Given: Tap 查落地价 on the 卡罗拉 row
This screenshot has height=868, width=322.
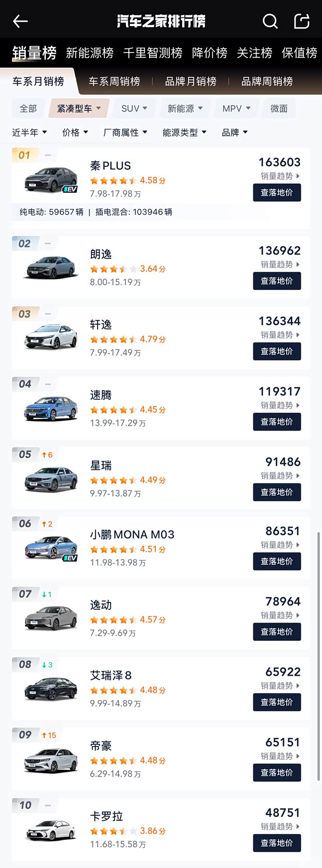Looking at the screenshot, I should click(277, 843).
